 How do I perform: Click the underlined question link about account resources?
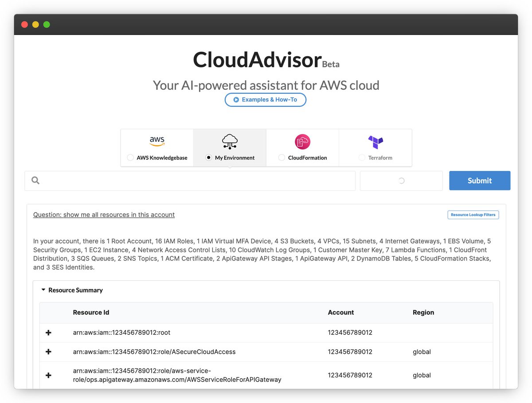[103, 214]
